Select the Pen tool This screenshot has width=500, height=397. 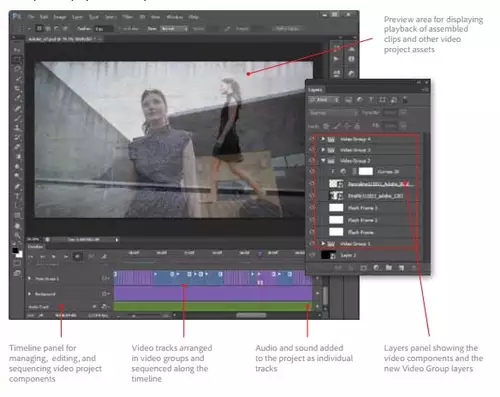click(x=17, y=187)
